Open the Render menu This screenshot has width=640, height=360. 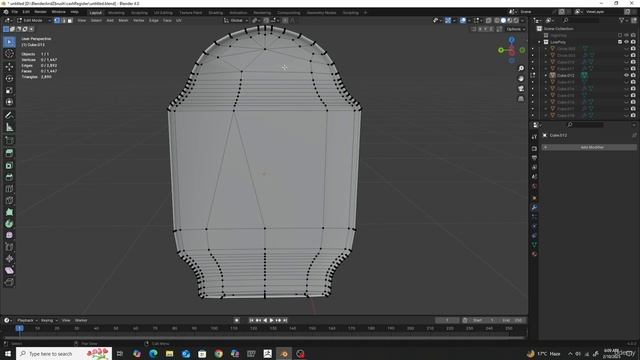[x=40, y=12]
